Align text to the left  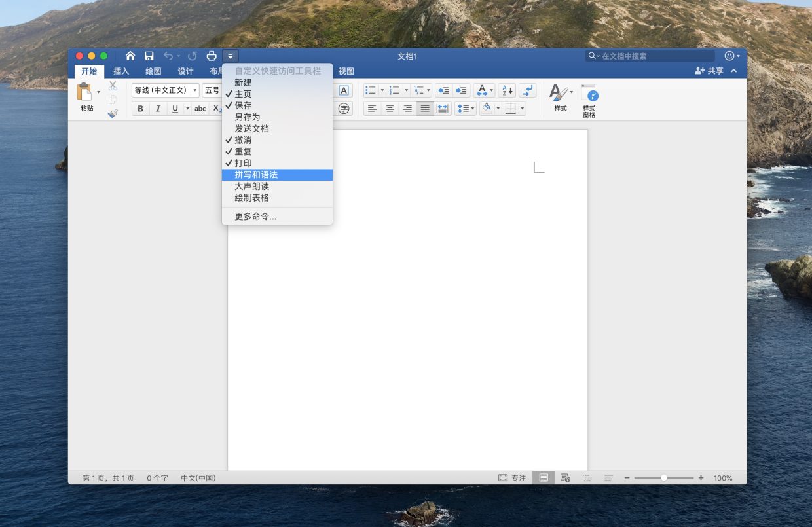click(372, 109)
